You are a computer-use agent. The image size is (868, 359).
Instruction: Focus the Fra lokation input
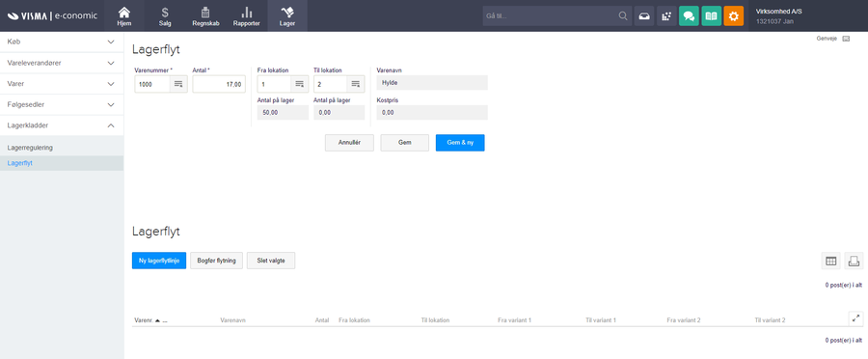pyautogui.click(x=274, y=84)
